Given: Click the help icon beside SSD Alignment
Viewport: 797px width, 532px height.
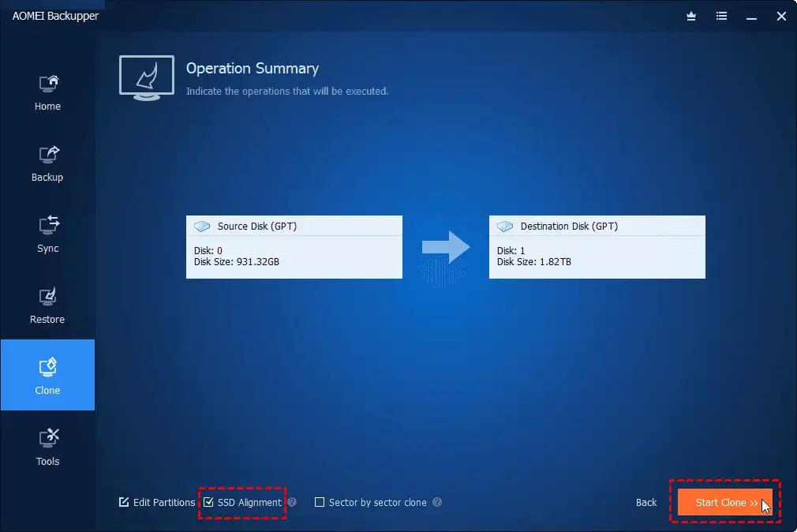Looking at the screenshot, I should 291,502.
